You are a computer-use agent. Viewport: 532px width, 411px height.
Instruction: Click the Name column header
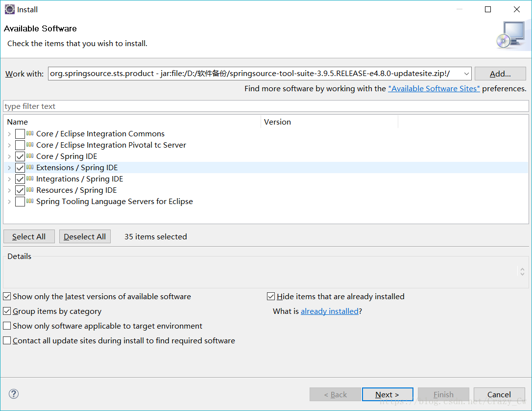point(132,122)
